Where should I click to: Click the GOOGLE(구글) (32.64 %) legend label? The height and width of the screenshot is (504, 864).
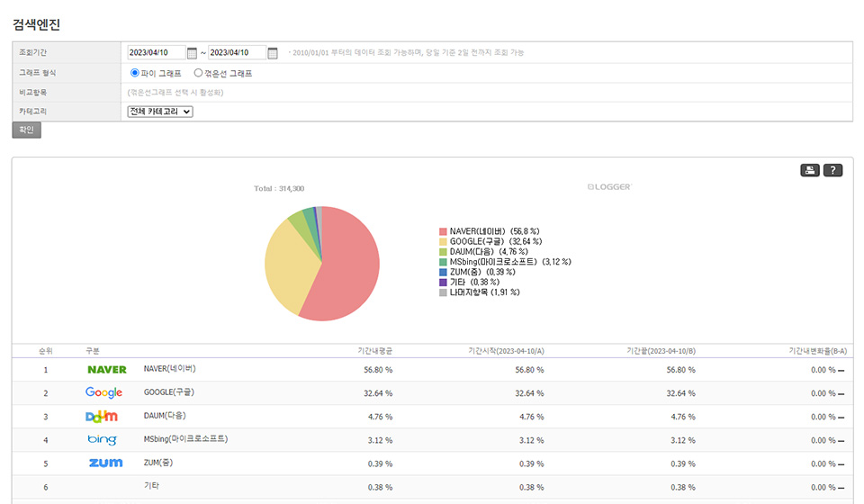coord(496,242)
